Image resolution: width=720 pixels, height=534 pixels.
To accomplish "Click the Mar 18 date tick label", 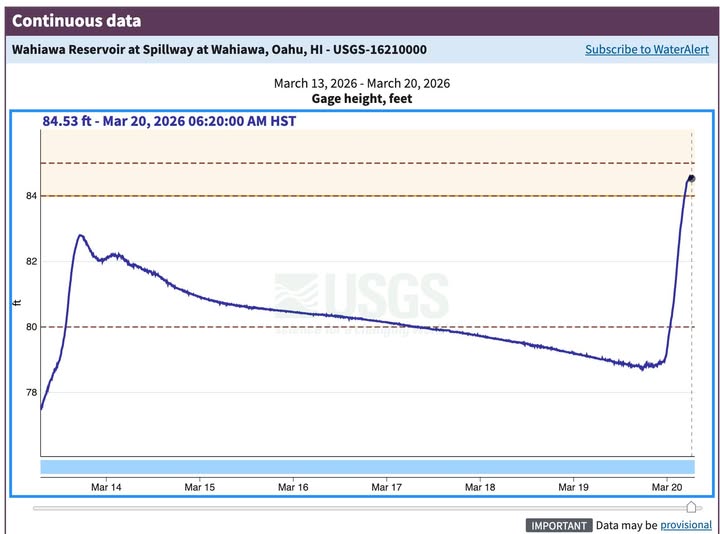I will coord(480,487).
